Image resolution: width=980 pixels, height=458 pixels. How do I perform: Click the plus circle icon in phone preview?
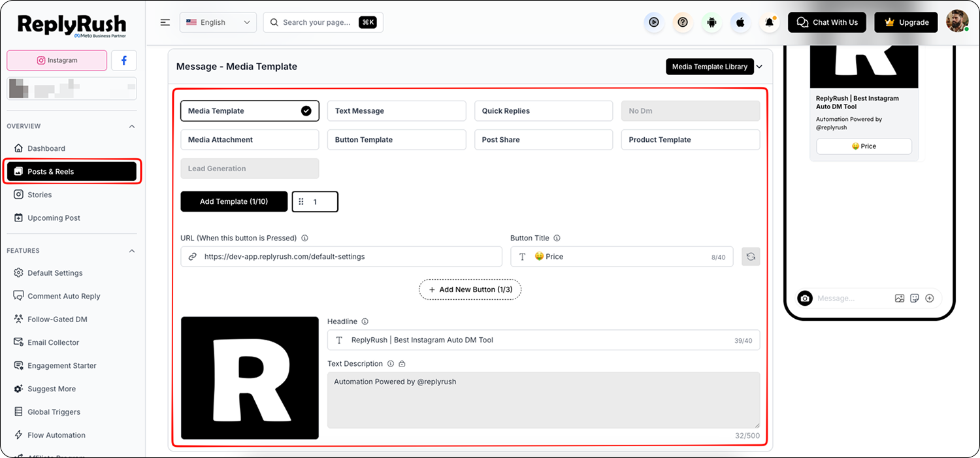pyautogui.click(x=930, y=298)
